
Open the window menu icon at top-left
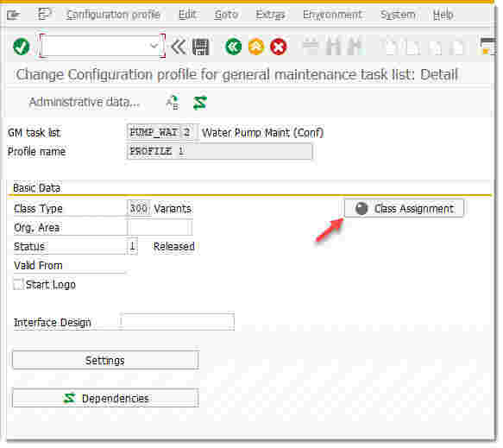click(14, 15)
